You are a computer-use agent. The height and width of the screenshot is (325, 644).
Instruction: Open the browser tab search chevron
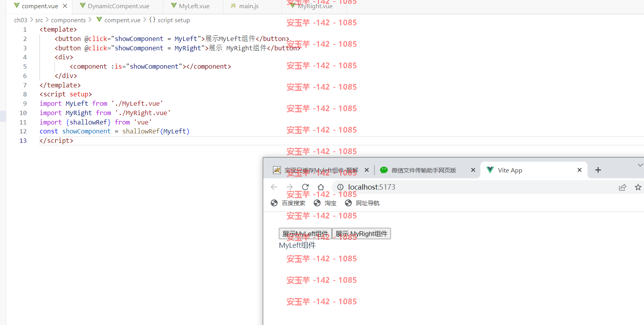click(x=640, y=165)
